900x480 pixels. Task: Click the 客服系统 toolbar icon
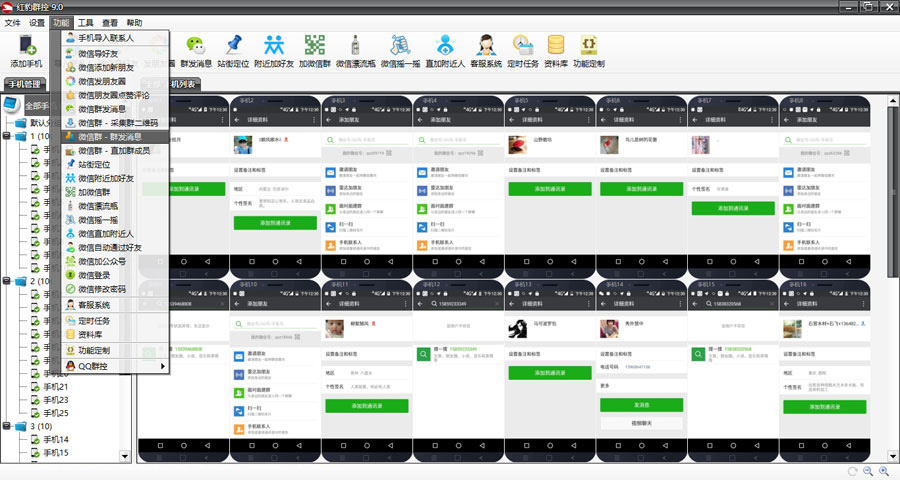point(486,51)
